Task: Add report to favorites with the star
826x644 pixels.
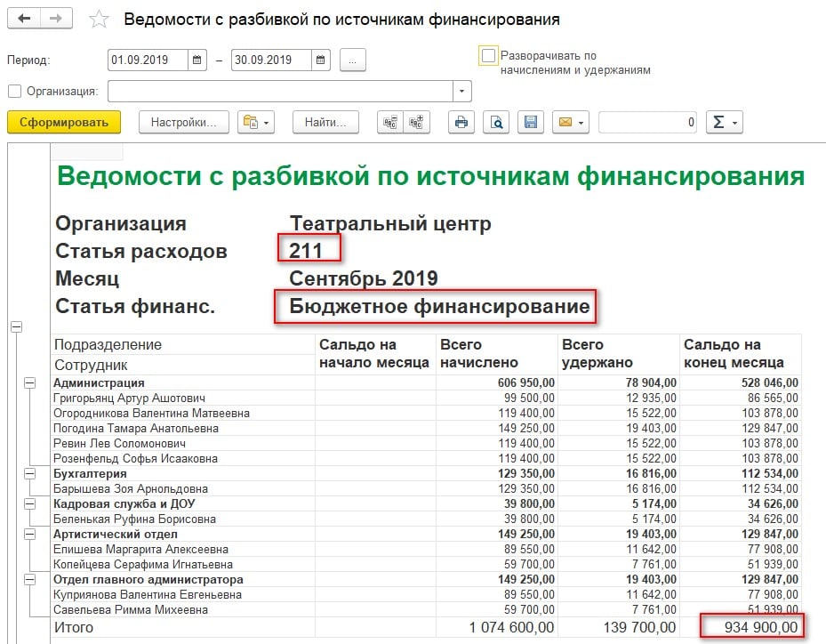Action: 99,20
